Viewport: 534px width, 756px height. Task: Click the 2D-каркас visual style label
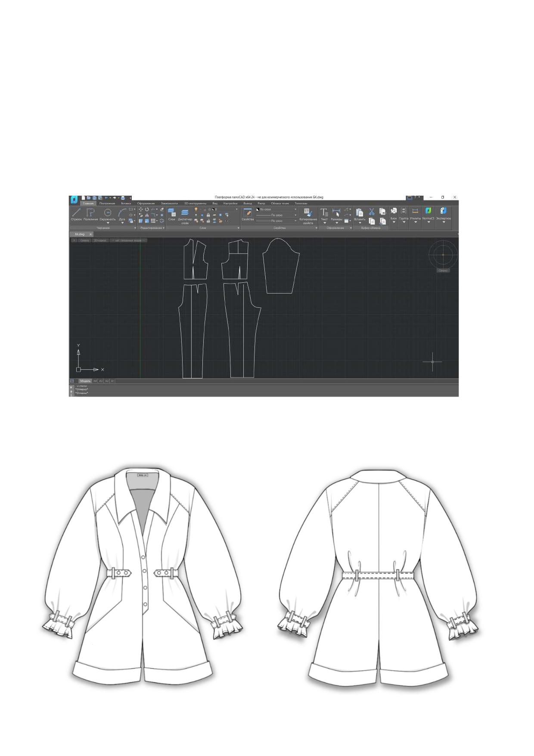[x=100, y=241]
